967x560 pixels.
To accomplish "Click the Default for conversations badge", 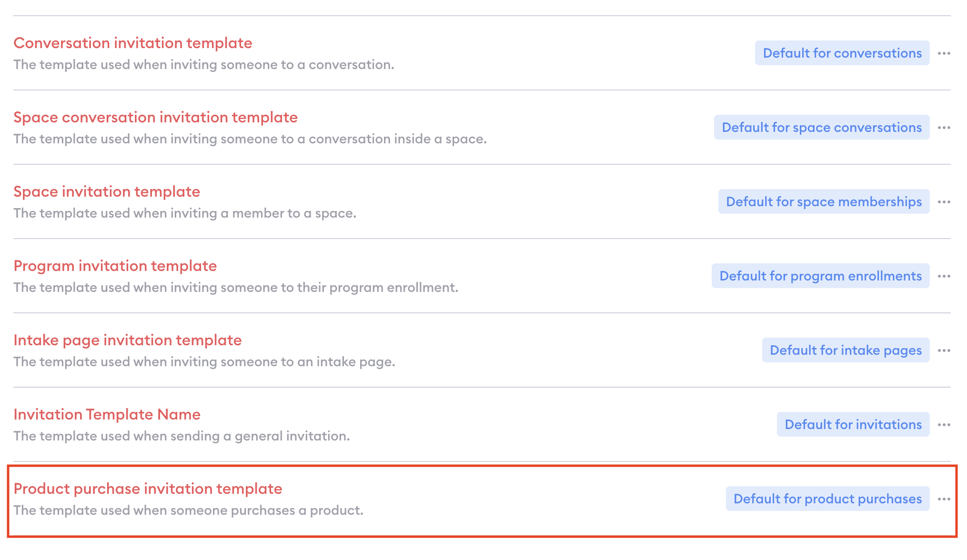I will tap(842, 53).
